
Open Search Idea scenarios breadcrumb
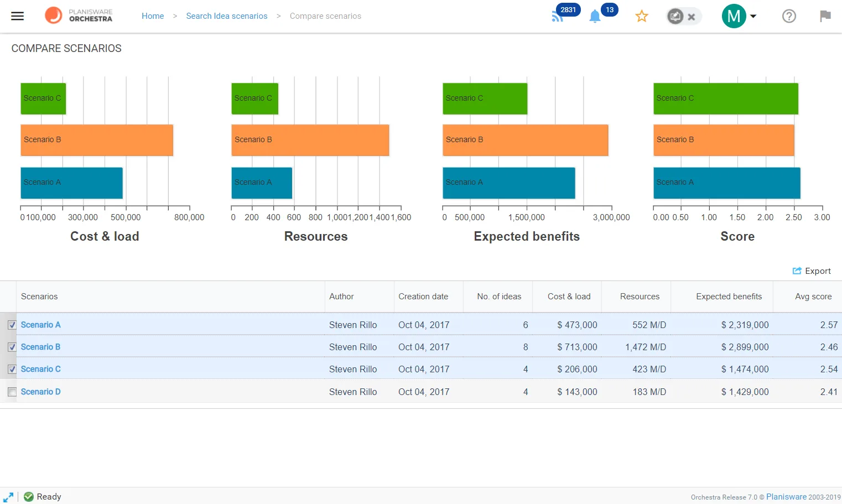click(227, 16)
